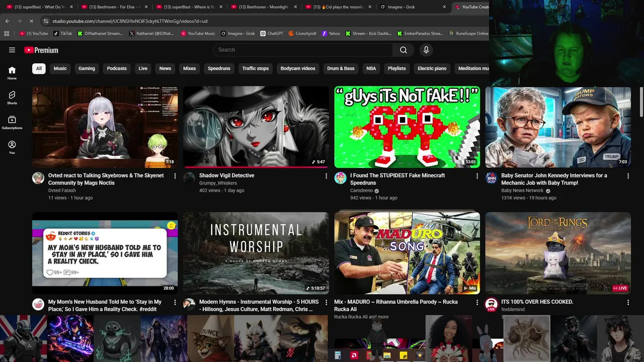Open the Stream - Kick Dashboard bookmark

tap(368, 34)
